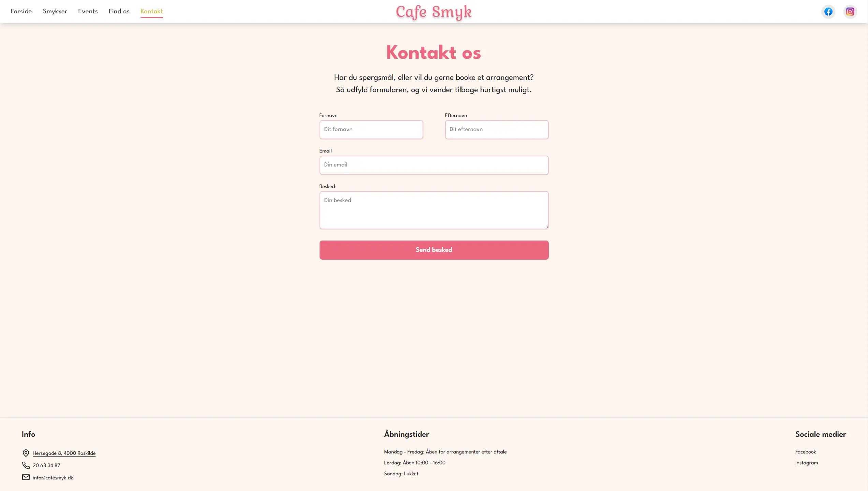Focus the Fornavn input field
This screenshot has width=868, height=491.
(371, 129)
